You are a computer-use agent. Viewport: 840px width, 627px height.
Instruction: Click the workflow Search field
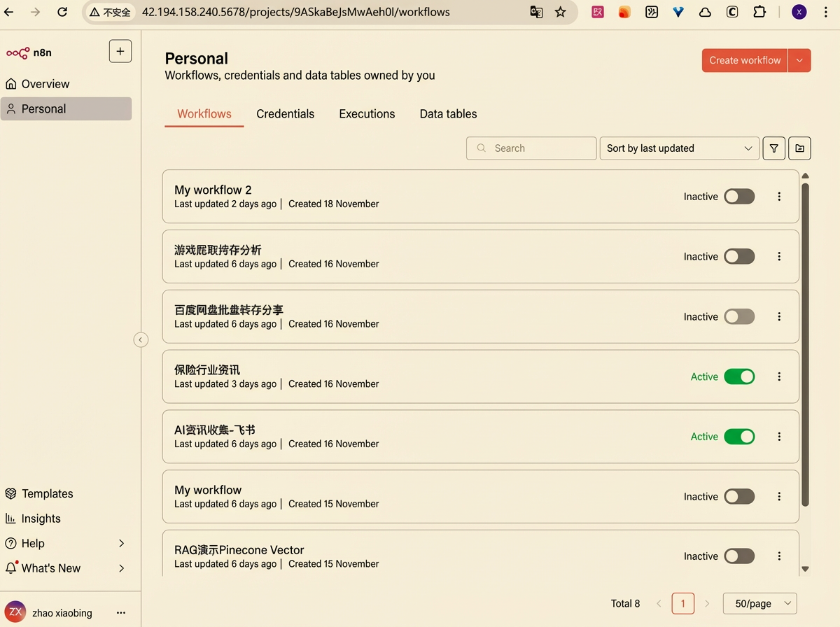pyautogui.click(x=532, y=148)
